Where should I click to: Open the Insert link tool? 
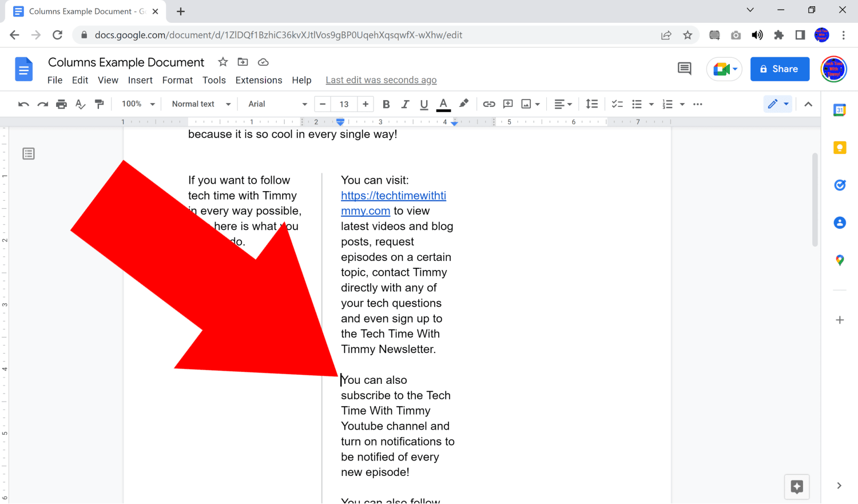(489, 104)
